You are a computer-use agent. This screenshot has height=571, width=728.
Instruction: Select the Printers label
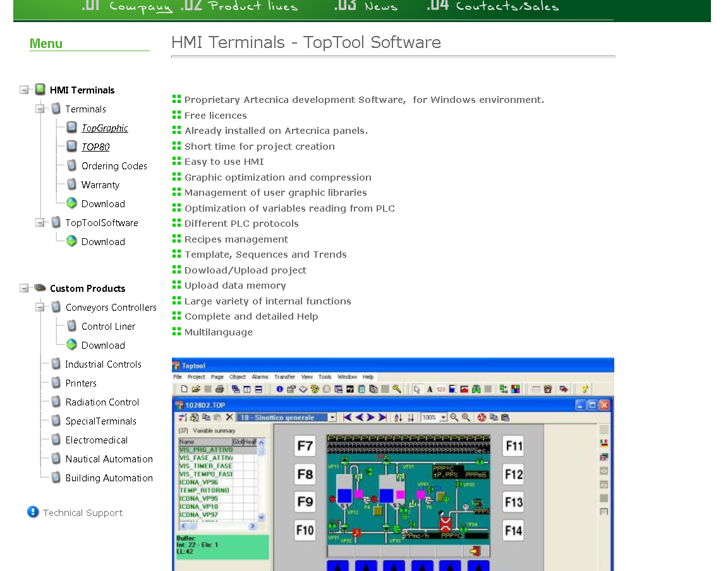click(81, 383)
